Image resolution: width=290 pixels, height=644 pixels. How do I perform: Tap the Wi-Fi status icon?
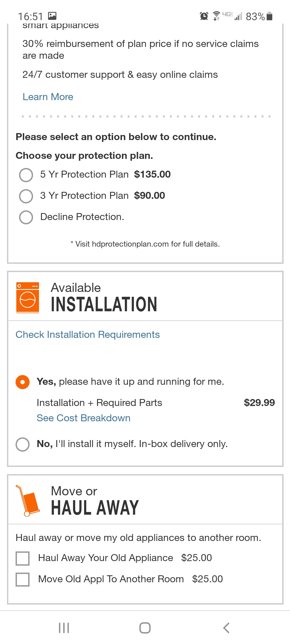tap(216, 16)
